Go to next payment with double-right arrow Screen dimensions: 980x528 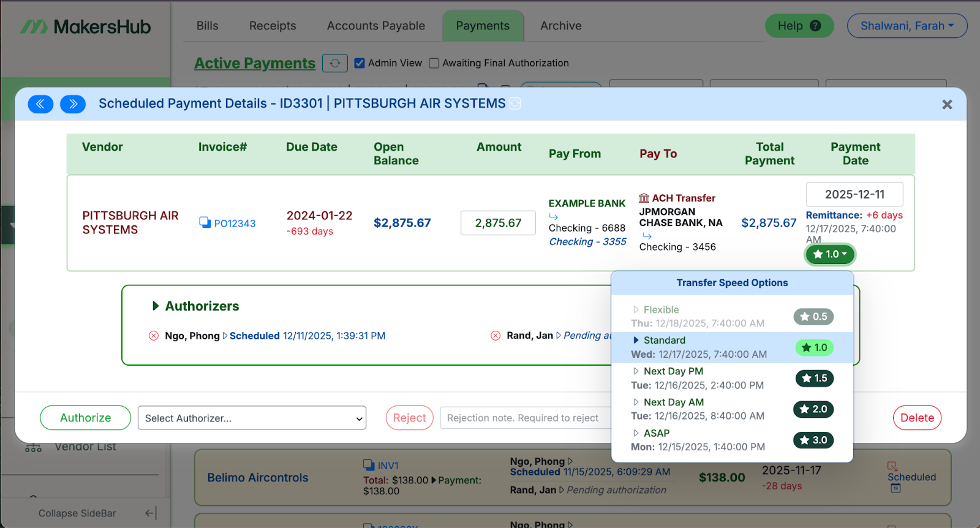[73, 104]
